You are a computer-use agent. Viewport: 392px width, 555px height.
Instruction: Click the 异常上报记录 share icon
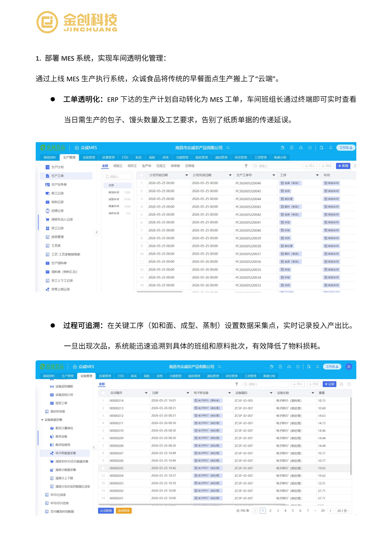(47, 289)
